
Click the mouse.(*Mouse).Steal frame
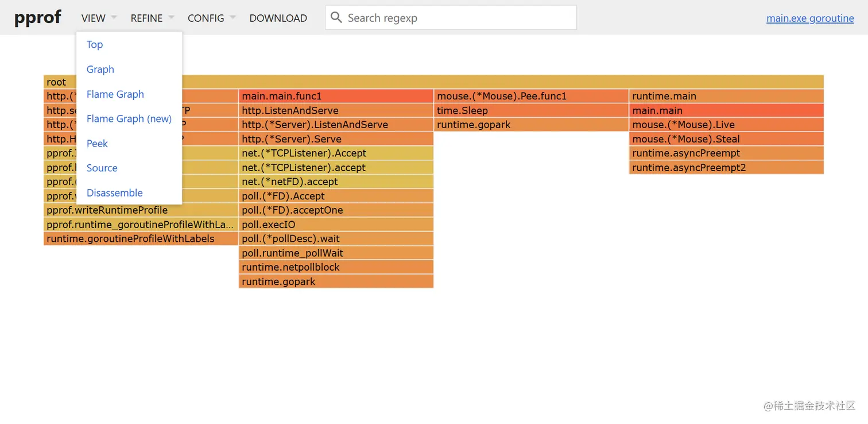(x=726, y=139)
